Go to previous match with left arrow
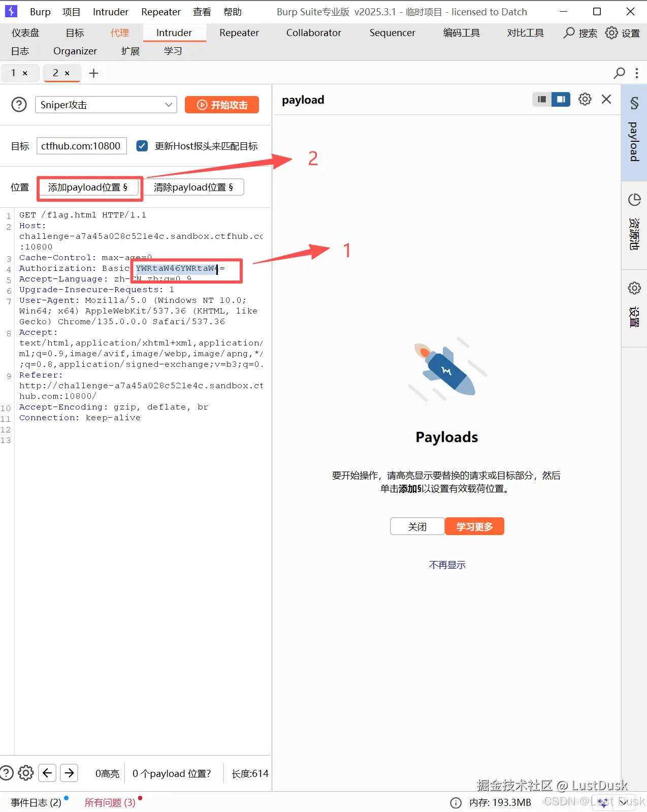This screenshot has height=812, width=647. click(47, 773)
